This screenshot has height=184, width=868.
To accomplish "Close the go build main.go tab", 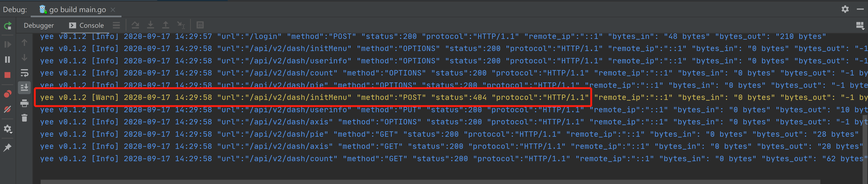I will click(x=113, y=10).
